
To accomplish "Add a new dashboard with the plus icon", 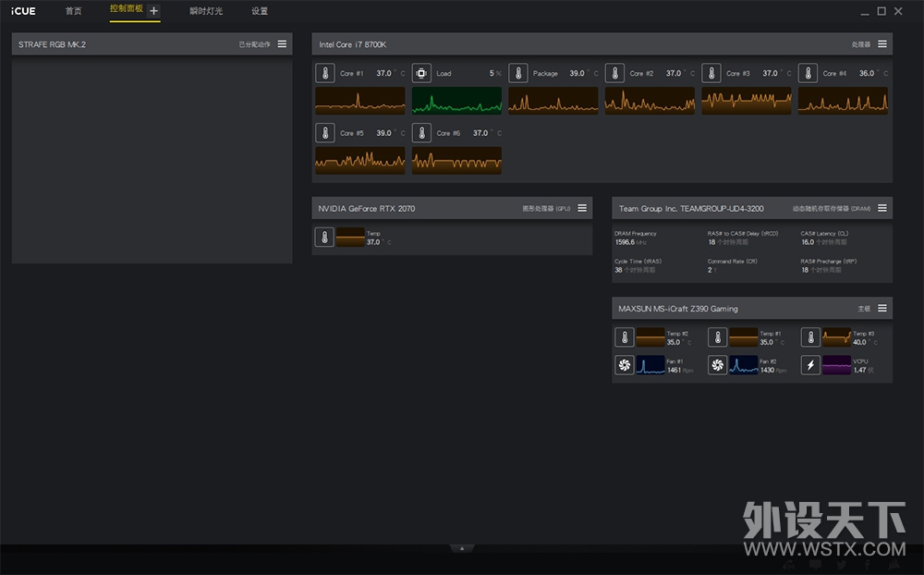I will [153, 10].
